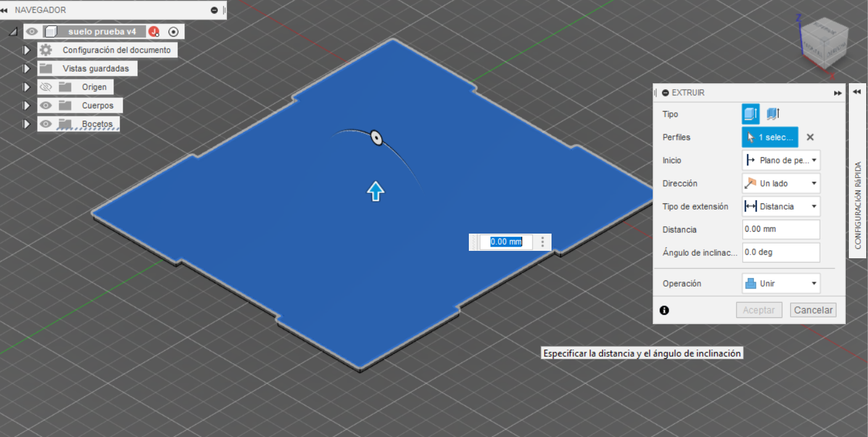Select the Origen tree item
Image resolution: width=868 pixels, height=437 pixels.
tap(94, 87)
